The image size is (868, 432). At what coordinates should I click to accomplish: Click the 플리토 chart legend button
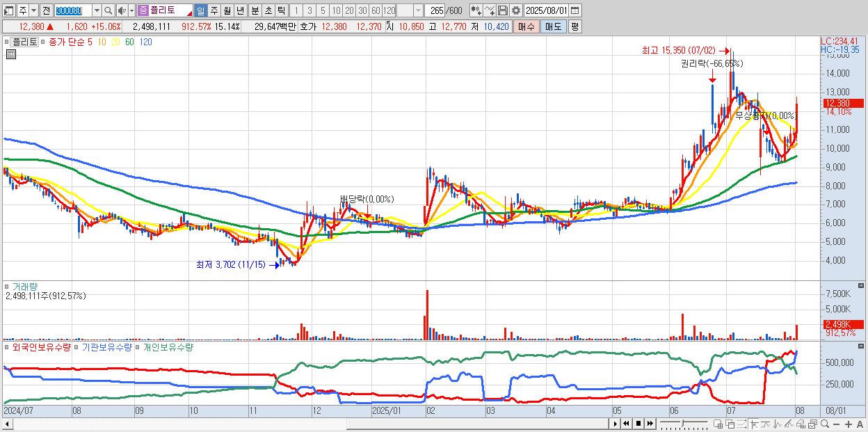click(25, 42)
